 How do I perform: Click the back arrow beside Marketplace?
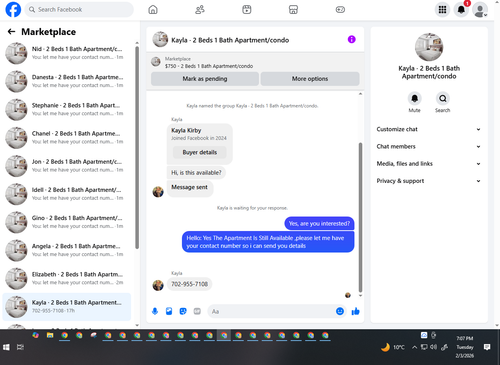[11, 32]
